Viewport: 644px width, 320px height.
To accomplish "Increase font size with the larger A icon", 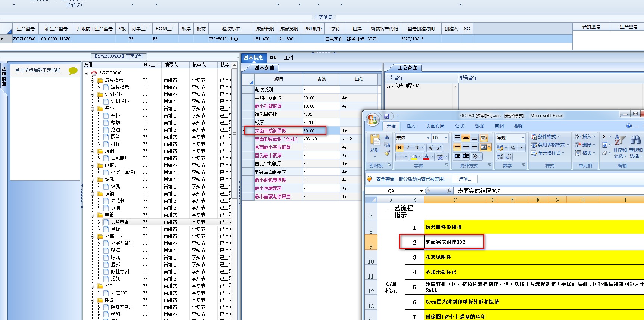I will coord(430,148).
